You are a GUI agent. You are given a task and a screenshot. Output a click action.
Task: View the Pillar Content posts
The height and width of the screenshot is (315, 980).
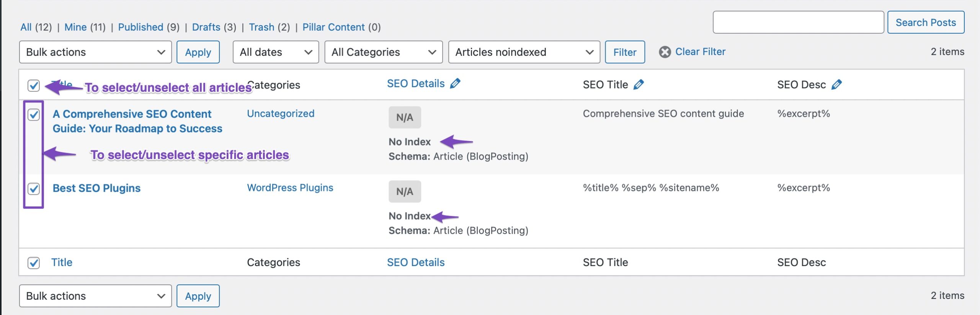(x=333, y=27)
